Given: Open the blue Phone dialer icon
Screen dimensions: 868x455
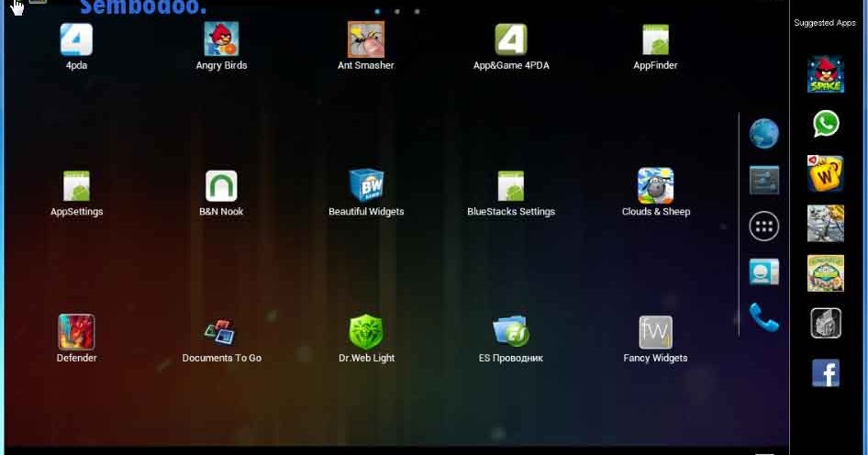Looking at the screenshot, I should 764,317.
